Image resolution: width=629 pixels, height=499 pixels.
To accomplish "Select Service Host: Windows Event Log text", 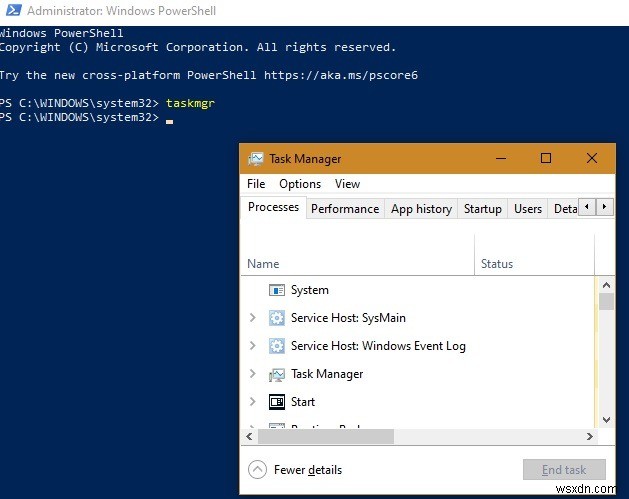I will click(378, 346).
